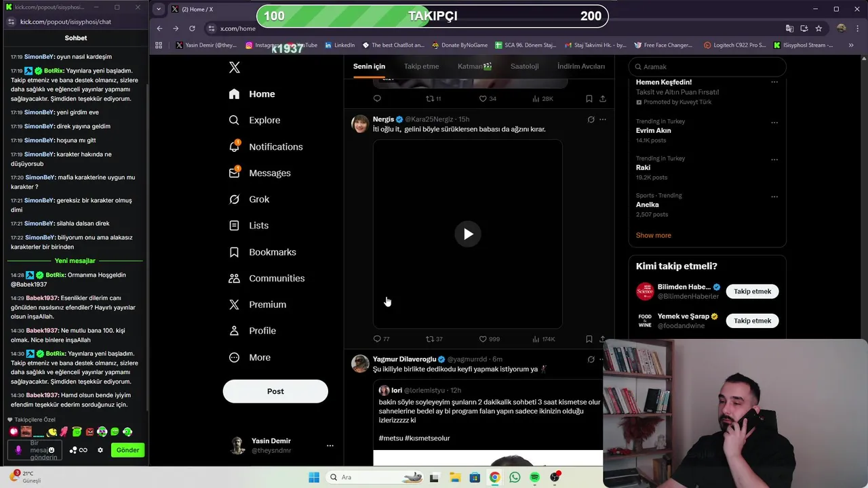The image size is (868, 488).
Task: Click the white Post button
Action: tap(275, 391)
